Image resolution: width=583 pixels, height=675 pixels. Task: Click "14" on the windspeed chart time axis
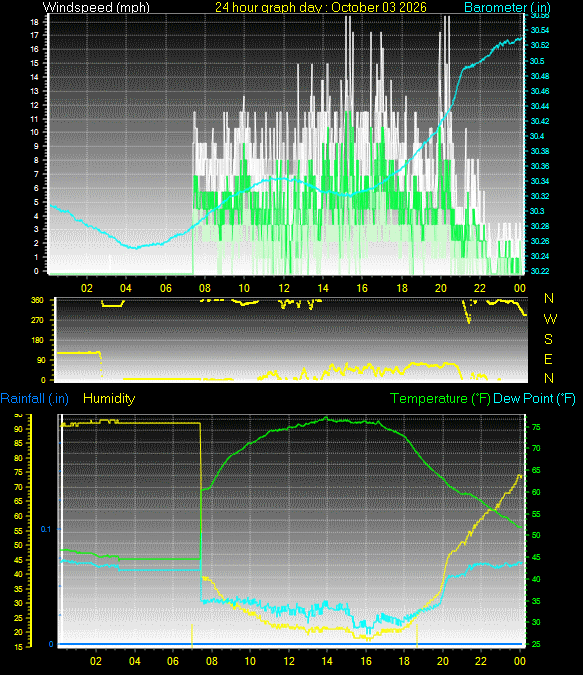pos(323,288)
